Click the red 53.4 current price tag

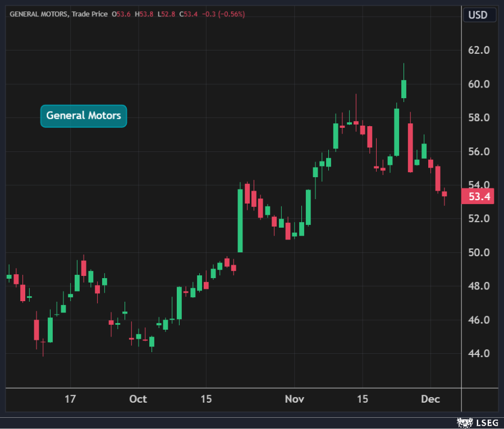tap(479, 197)
